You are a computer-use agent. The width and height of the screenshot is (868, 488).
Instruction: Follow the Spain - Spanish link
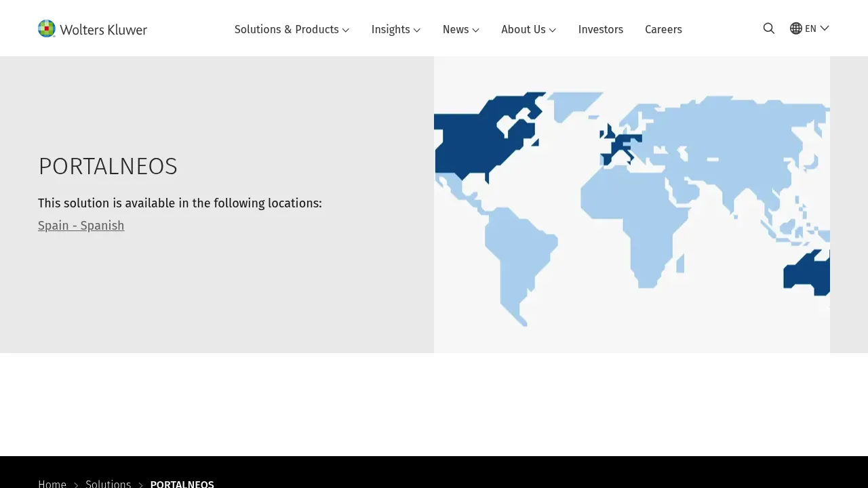(81, 226)
